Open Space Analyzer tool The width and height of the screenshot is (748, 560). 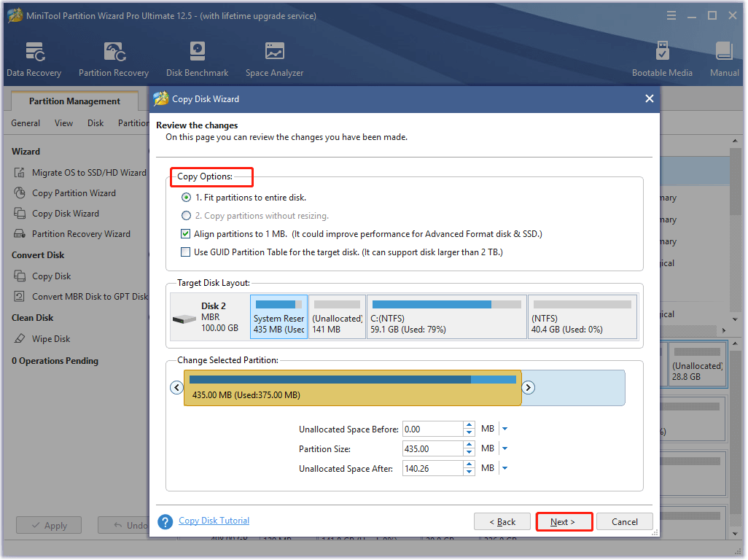tap(274, 58)
